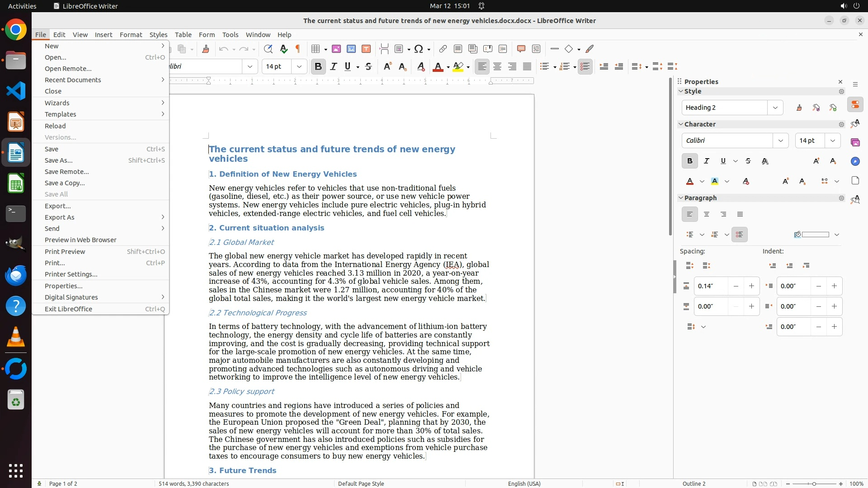Click the Insert Comment toolbar icon
The image size is (868, 488).
point(521,49)
